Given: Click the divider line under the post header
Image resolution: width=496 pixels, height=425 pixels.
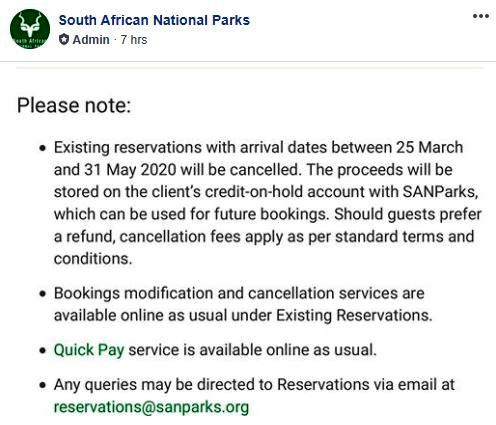Looking at the screenshot, I should pyautogui.click(x=248, y=61).
